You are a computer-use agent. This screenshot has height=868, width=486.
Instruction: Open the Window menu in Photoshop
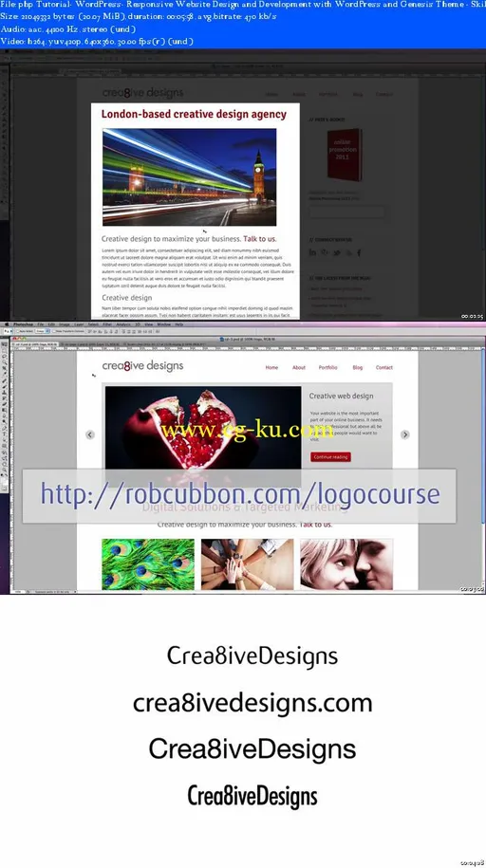tap(163, 323)
